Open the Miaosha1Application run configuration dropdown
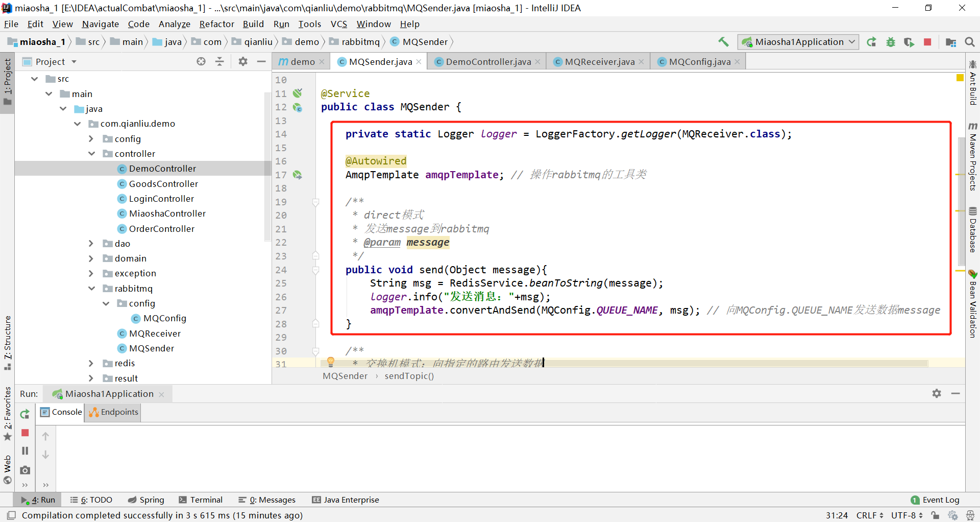Viewport: 980px width, 522px height. point(798,42)
